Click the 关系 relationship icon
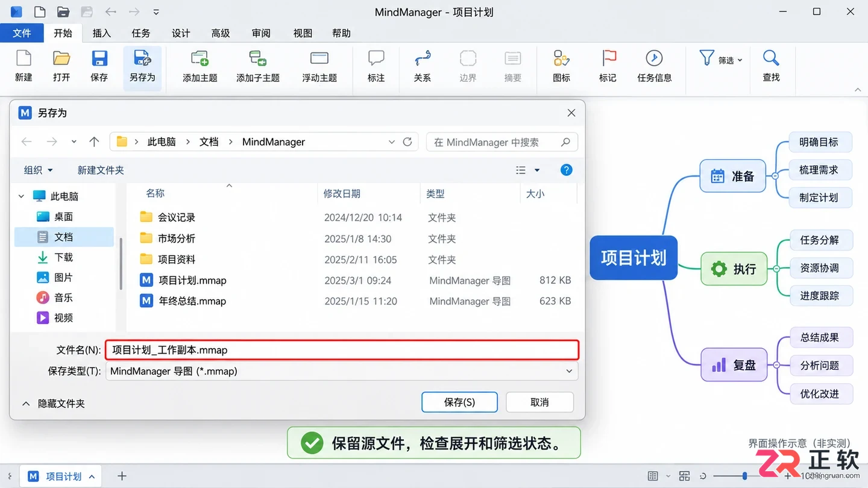This screenshot has width=868, height=488. 423,58
